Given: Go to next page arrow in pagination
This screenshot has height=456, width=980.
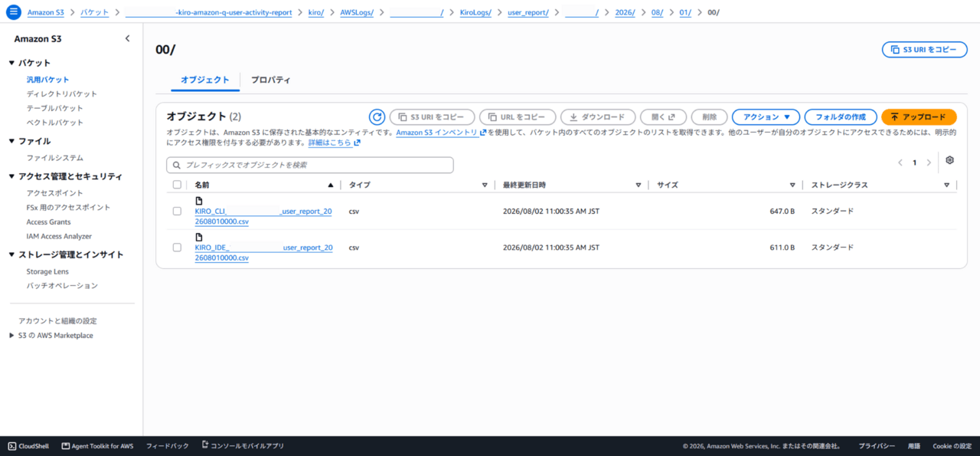Looking at the screenshot, I should point(929,162).
